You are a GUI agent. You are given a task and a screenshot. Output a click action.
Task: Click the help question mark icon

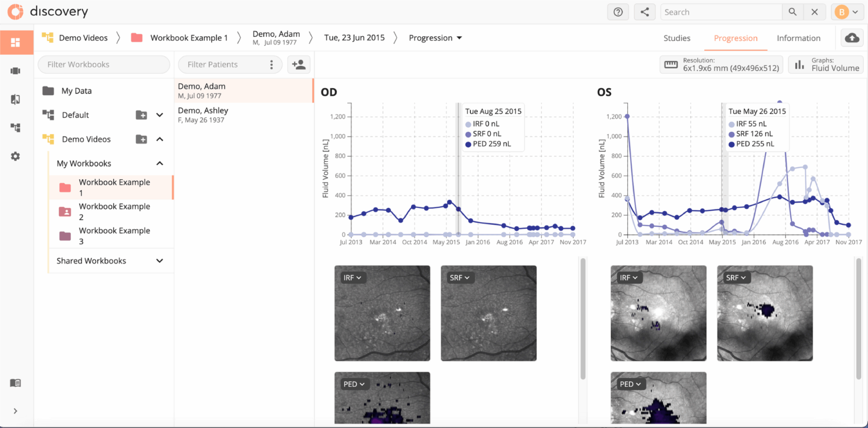(x=618, y=12)
